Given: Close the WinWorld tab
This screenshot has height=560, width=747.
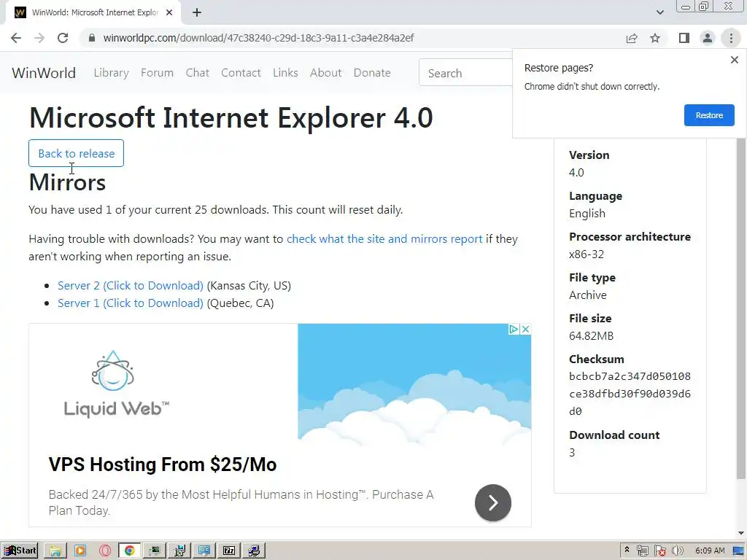Looking at the screenshot, I should [x=169, y=13].
